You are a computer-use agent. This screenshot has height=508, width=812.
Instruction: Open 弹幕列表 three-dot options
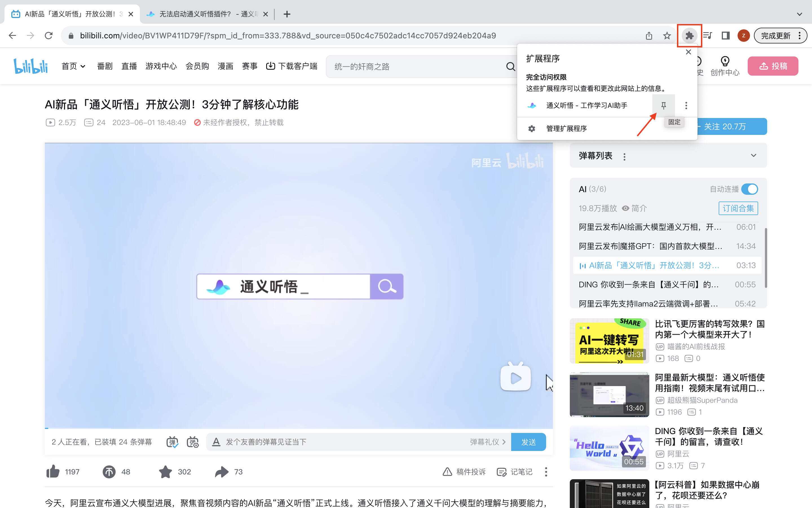[x=625, y=157]
